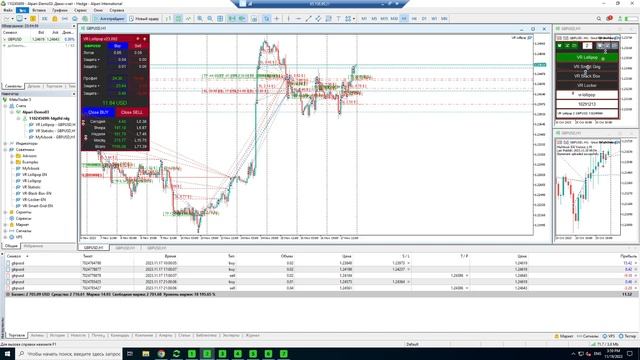The height and width of the screenshot is (360, 640).
Task: Zoom in the chart with magnifier plus
Action: click(200, 18)
